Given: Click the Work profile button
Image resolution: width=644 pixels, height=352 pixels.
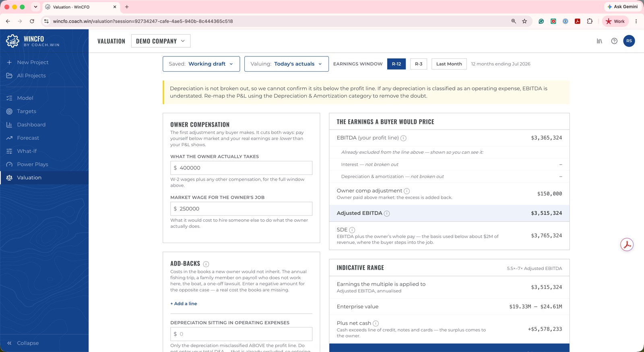Looking at the screenshot, I should point(615,21).
